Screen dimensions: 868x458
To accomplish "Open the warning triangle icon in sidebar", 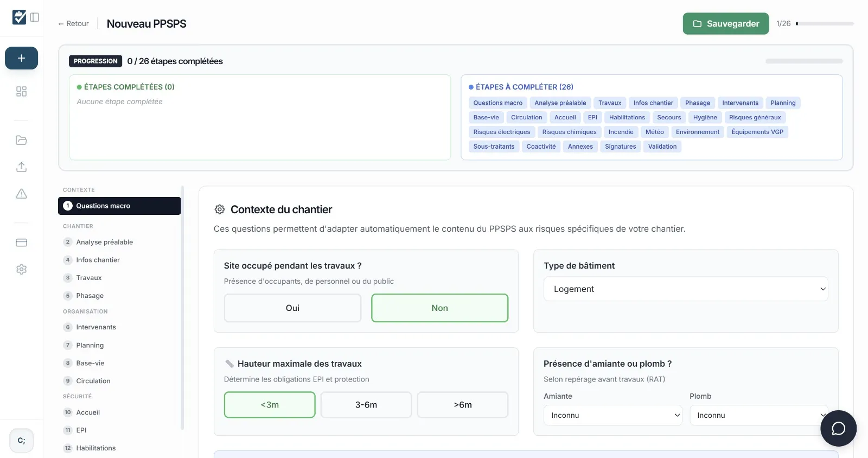I will click(x=21, y=194).
